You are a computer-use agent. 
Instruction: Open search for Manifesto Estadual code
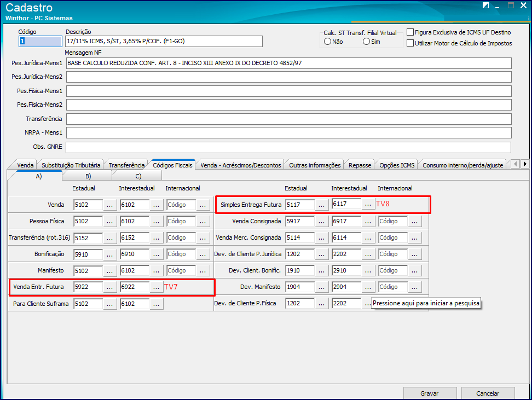[109, 271]
